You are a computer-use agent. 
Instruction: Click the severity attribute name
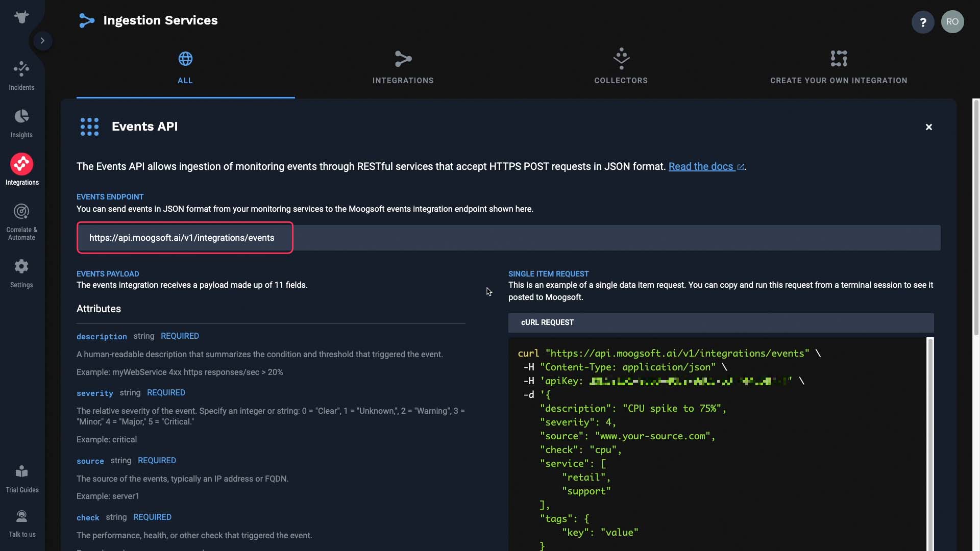95,393
